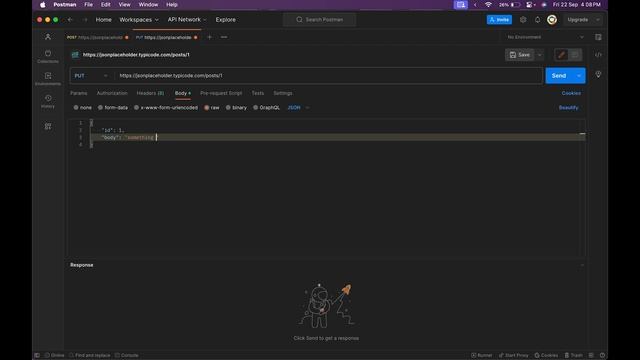Open the History sidebar panel

[48, 101]
